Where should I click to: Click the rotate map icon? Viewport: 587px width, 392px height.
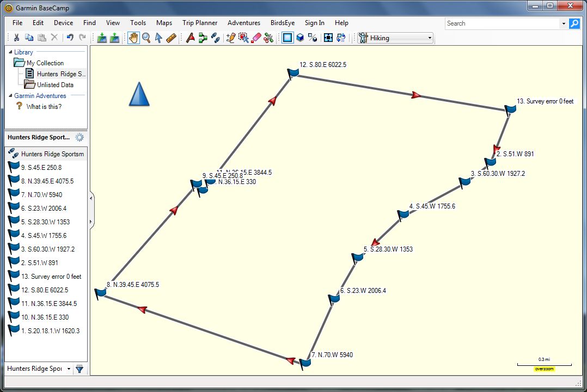tap(341, 38)
